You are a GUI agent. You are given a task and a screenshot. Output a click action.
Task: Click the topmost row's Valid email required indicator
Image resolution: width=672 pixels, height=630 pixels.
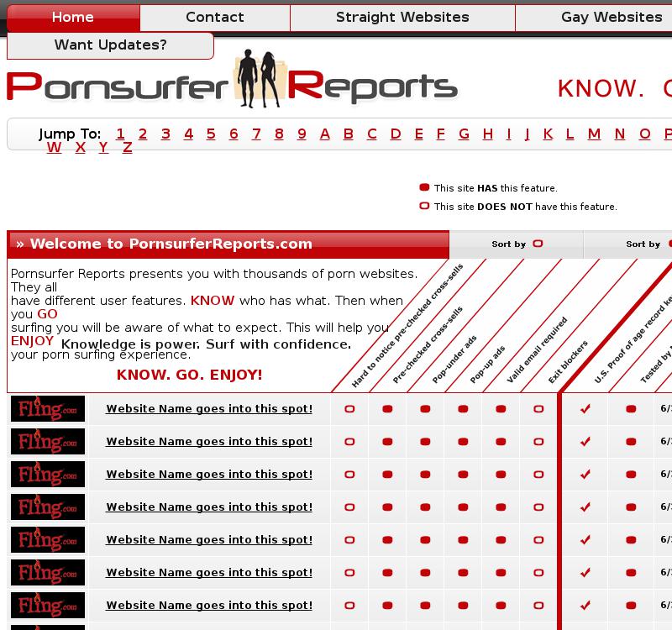(x=501, y=409)
